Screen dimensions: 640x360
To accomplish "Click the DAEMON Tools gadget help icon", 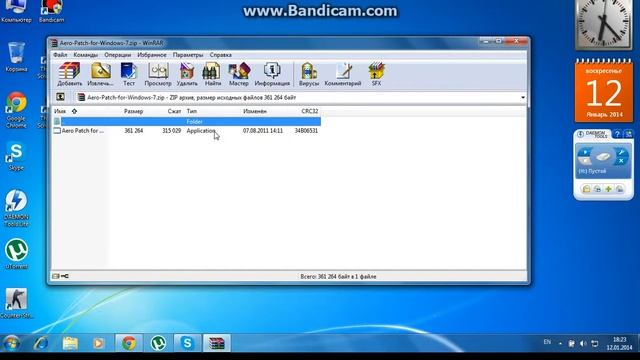I will click(618, 134).
